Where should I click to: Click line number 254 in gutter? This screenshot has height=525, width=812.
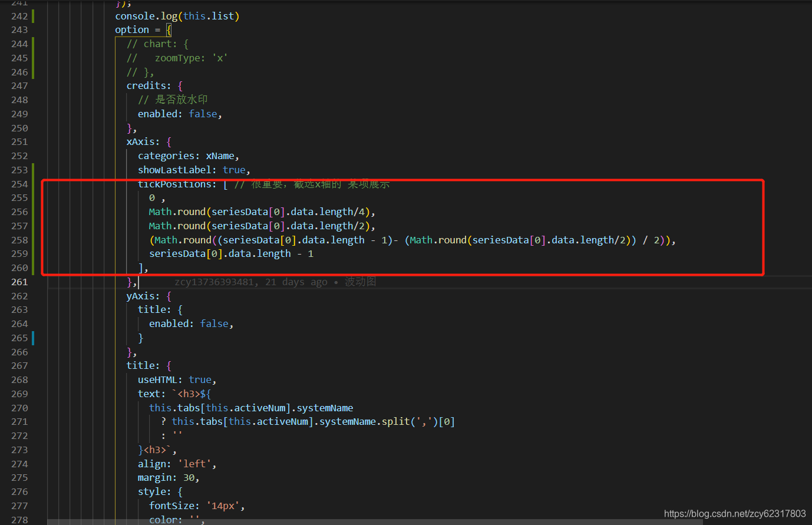click(x=19, y=184)
